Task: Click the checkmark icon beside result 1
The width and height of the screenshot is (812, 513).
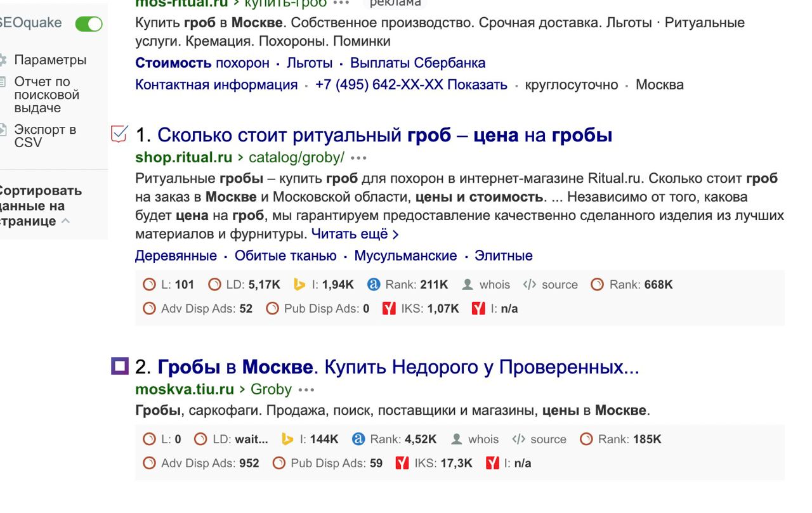Action: (118, 134)
